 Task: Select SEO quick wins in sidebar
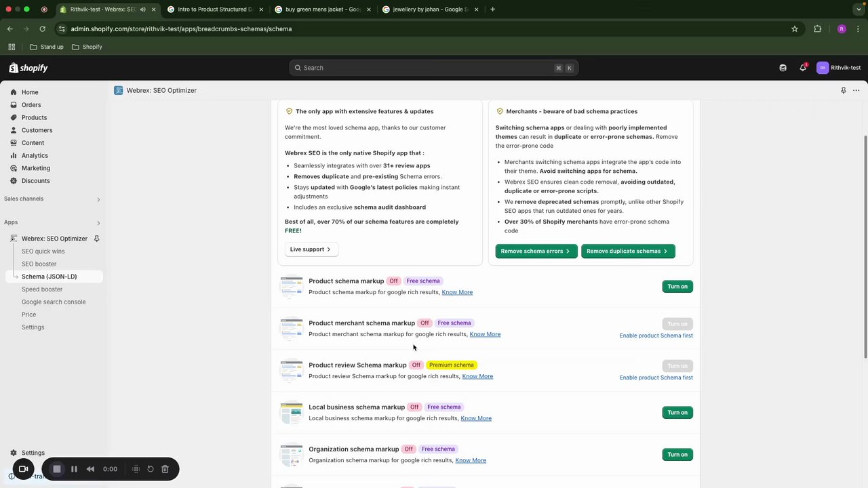(43, 251)
